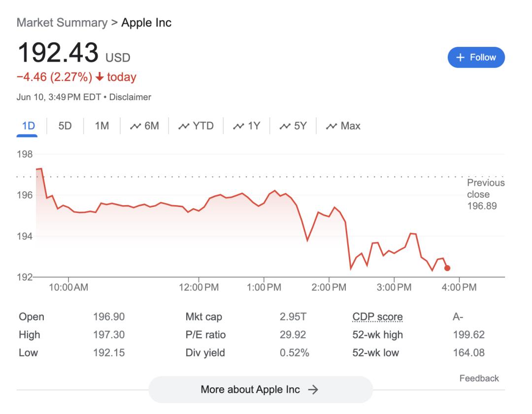Click the CDP score underlined label
Image resolution: width=532 pixels, height=414 pixels.
pyautogui.click(x=377, y=316)
